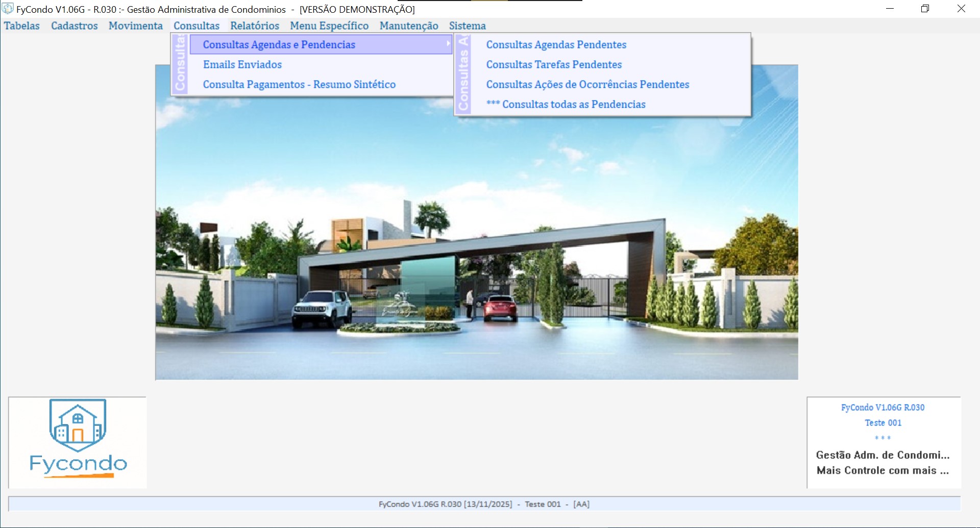Restore down the application window
The height and width of the screenshot is (528, 980).
(x=925, y=9)
